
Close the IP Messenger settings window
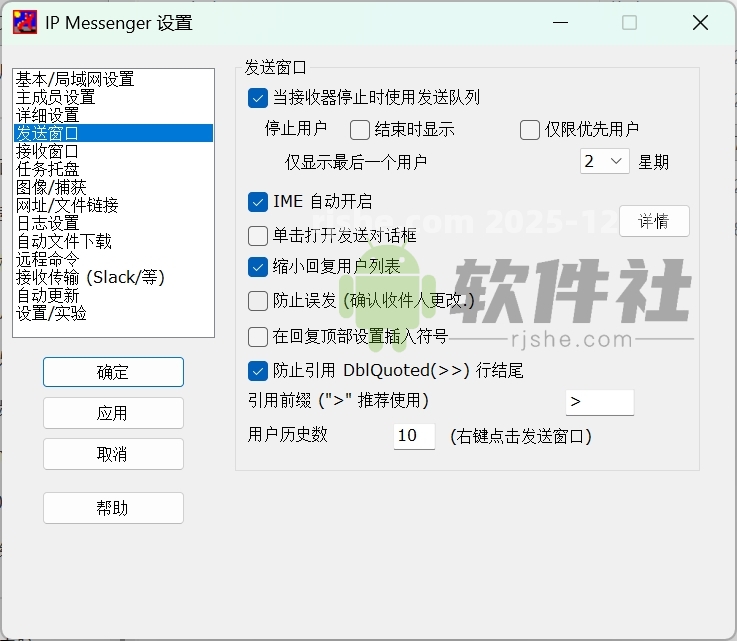click(x=700, y=22)
